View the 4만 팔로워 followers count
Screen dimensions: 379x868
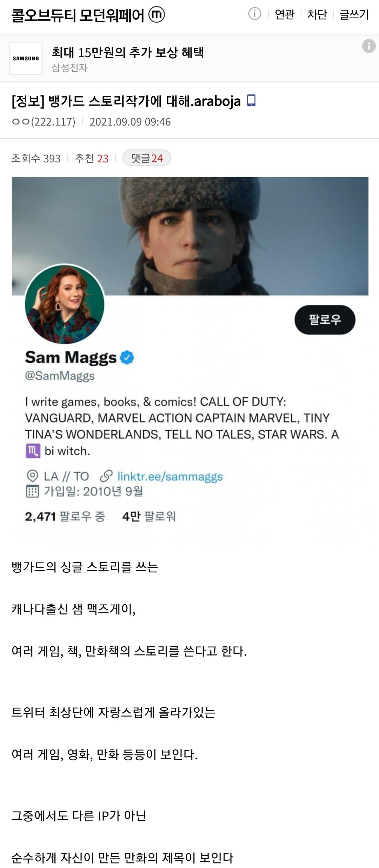pos(149,516)
